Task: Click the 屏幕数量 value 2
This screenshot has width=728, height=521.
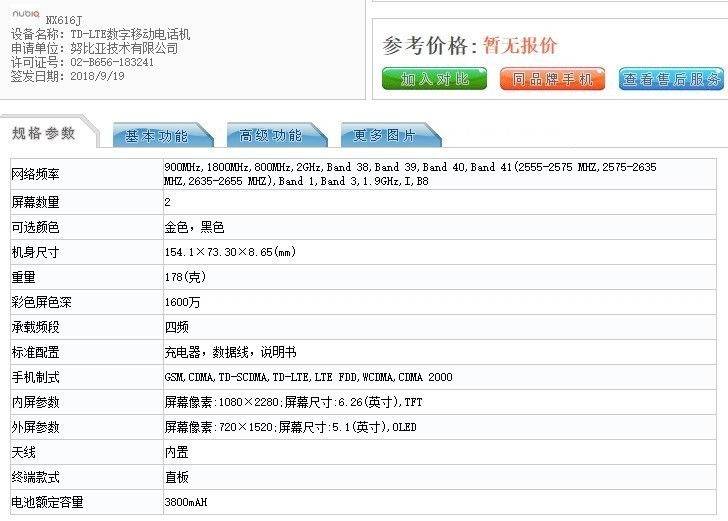Action: tap(168, 202)
